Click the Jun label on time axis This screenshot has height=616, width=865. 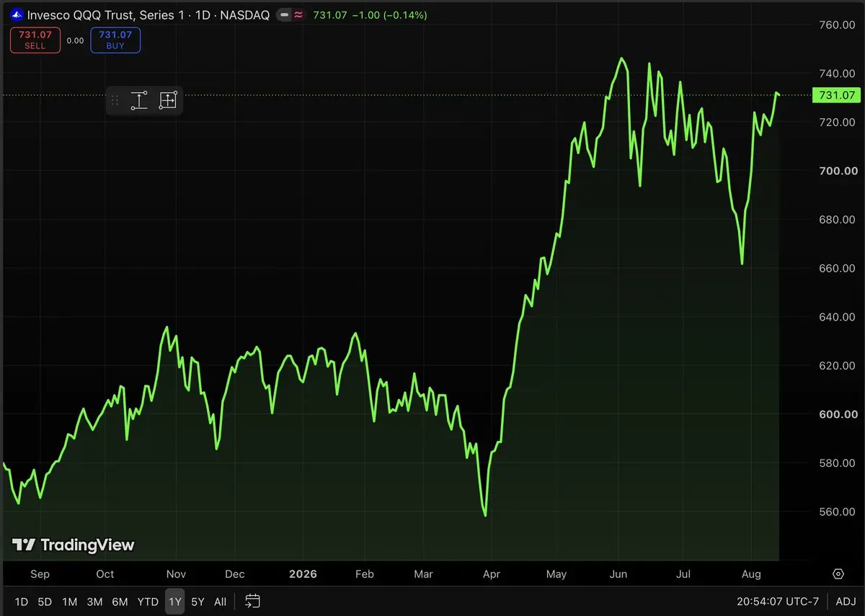point(618,574)
